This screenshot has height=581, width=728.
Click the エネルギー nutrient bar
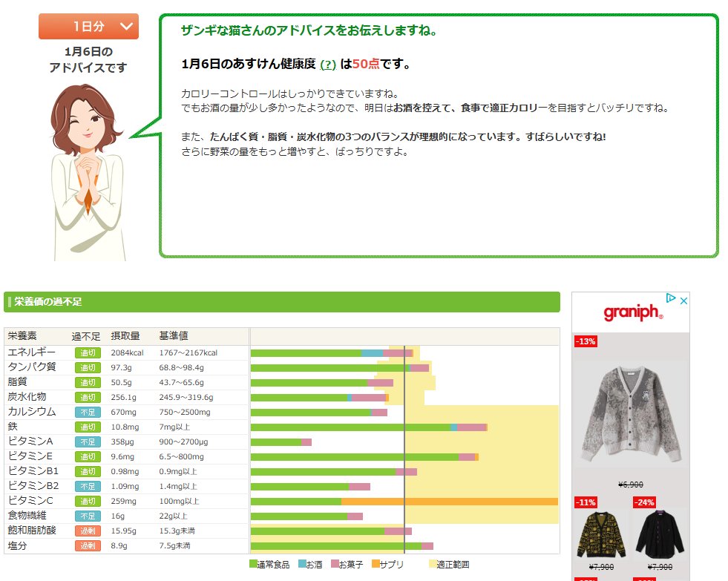tap(332, 353)
